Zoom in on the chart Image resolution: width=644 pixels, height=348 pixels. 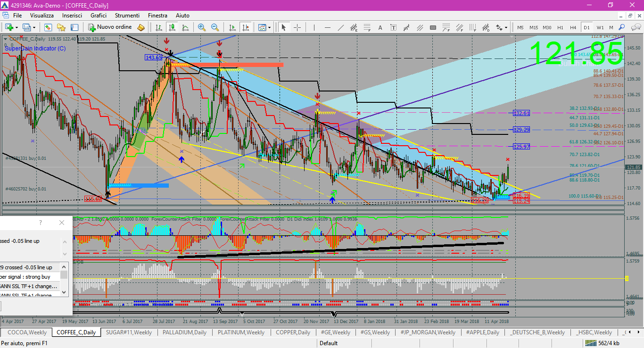coord(202,27)
